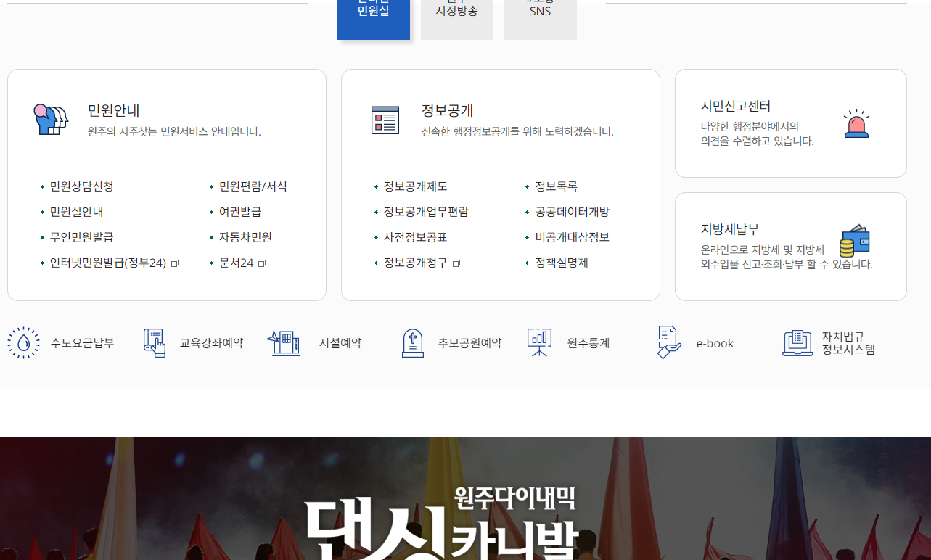Open the e-book text link

715,343
